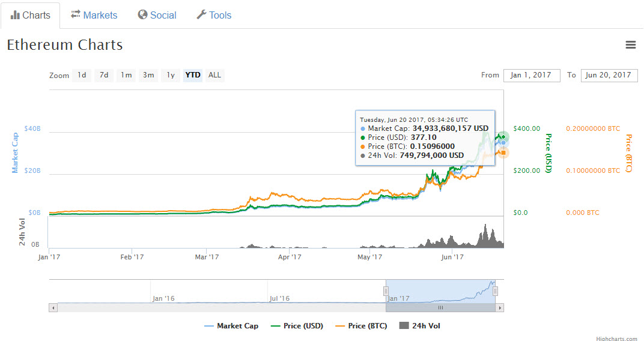Select the 1y zoom button
The width and height of the screenshot is (644, 341).
click(x=171, y=75)
